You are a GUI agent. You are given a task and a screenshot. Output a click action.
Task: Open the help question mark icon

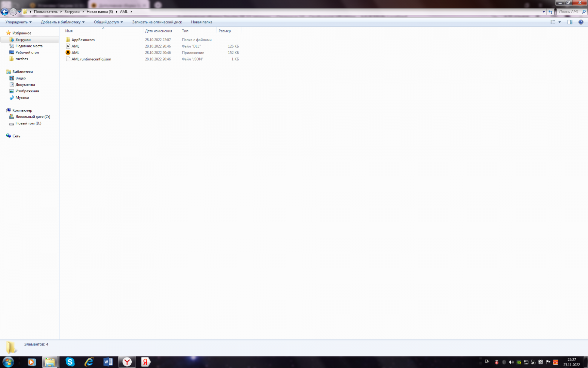tap(581, 22)
